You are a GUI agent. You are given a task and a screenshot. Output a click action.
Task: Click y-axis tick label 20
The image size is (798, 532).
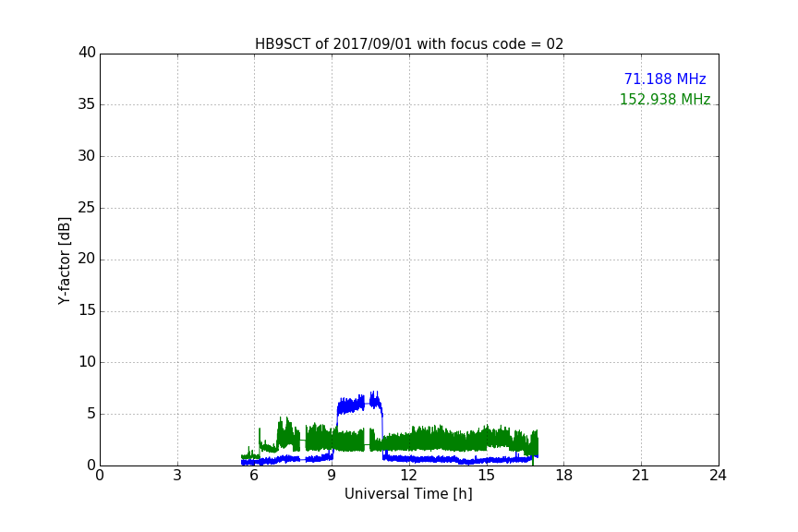(x=87, y=259)
